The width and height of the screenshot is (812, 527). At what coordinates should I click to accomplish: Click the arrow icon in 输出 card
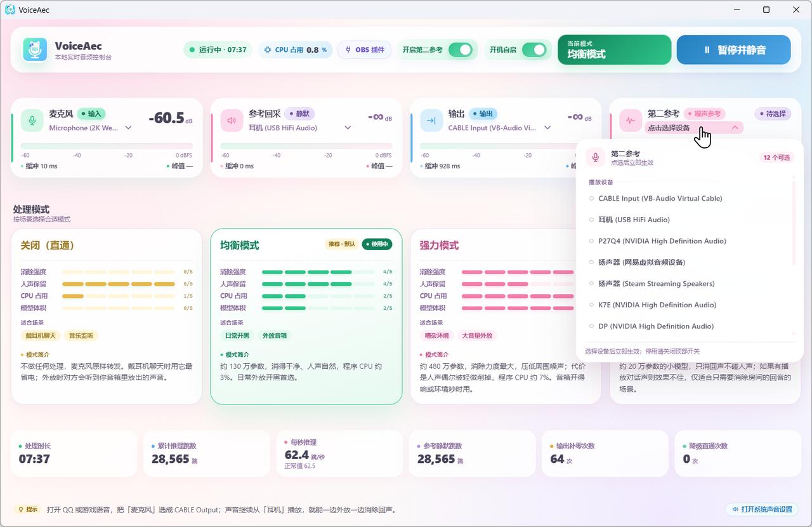pyautogui.click(x=431, y=120)
